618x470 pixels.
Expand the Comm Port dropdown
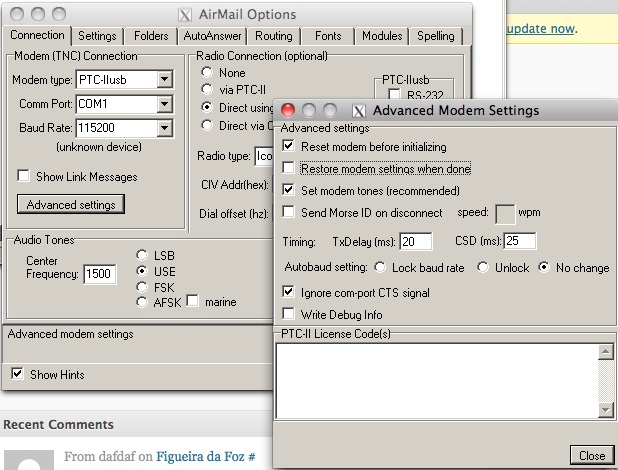coord(165,104)
